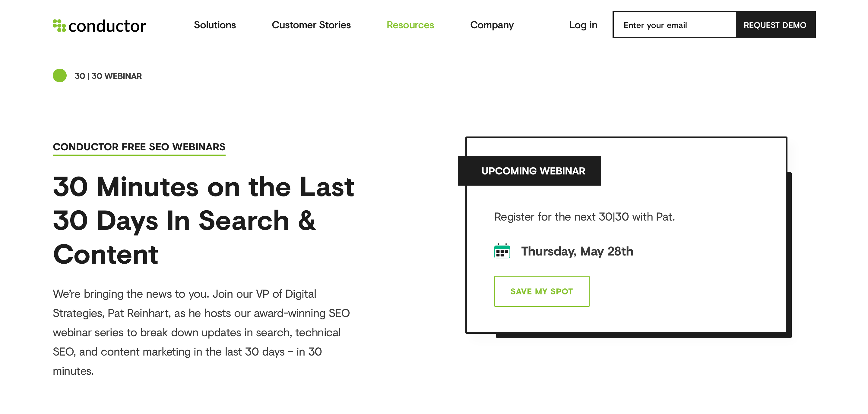Click the conductor wordmark to go home
868x414 pixels.
[x=107, y=26]
